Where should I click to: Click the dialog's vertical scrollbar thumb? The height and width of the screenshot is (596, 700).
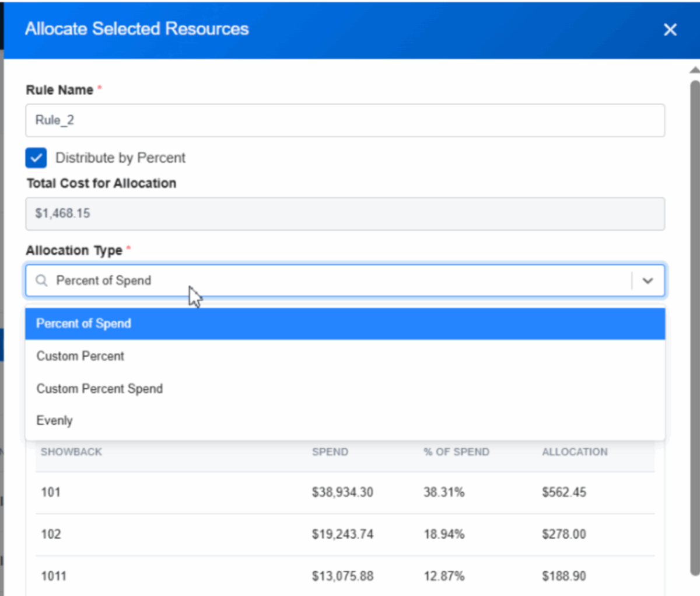pos(695,327)
